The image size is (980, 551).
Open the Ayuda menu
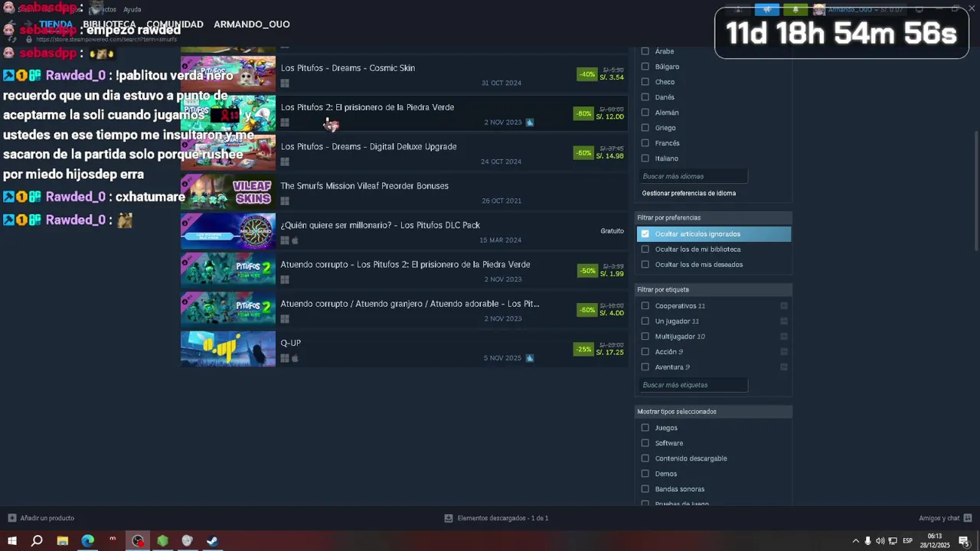pos(132,10)
